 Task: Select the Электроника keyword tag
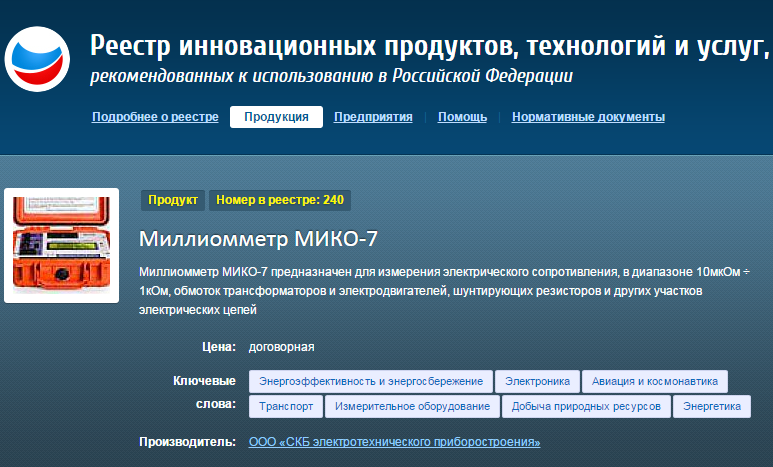tap(537, 382)
